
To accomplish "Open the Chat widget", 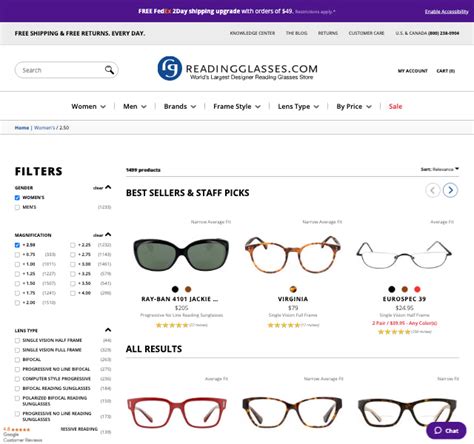I will [x=446, y=430].
